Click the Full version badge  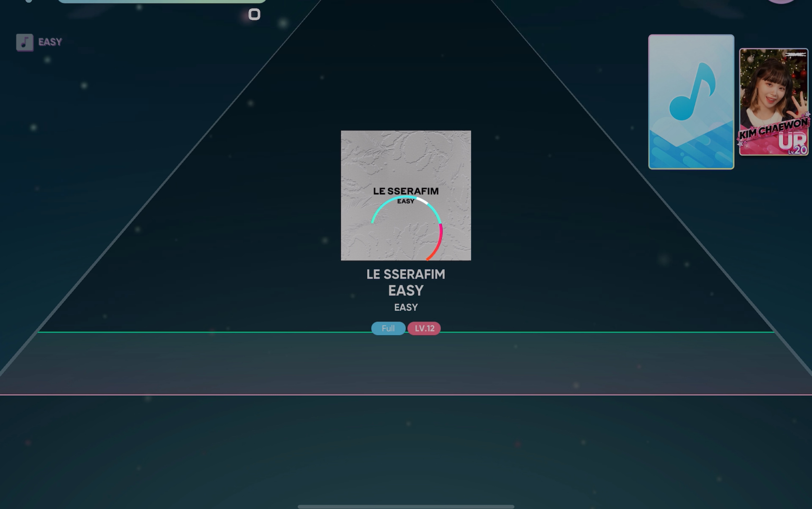pos(388,328)
